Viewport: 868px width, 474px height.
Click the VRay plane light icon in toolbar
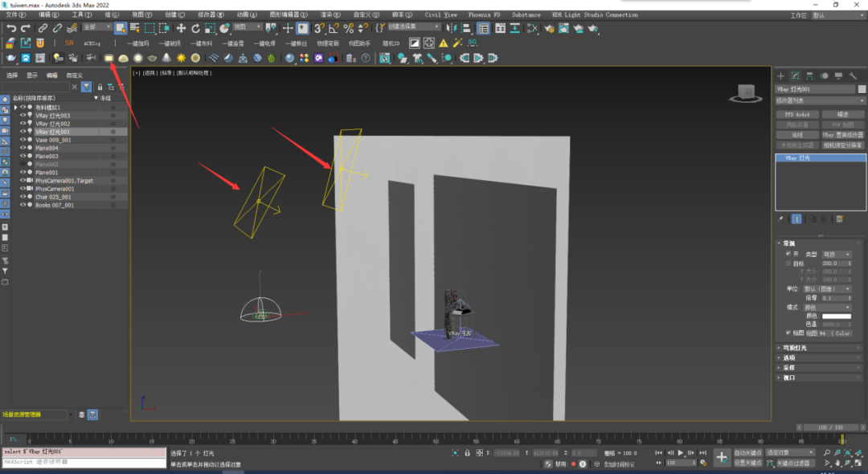[109, 58]
